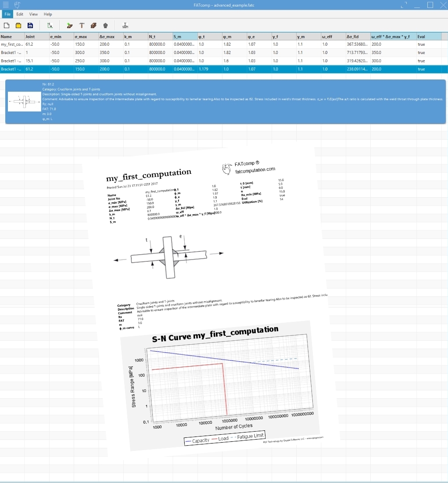Click the k_m column header
The image size is (448, 483).
click(x=135, y=36)
